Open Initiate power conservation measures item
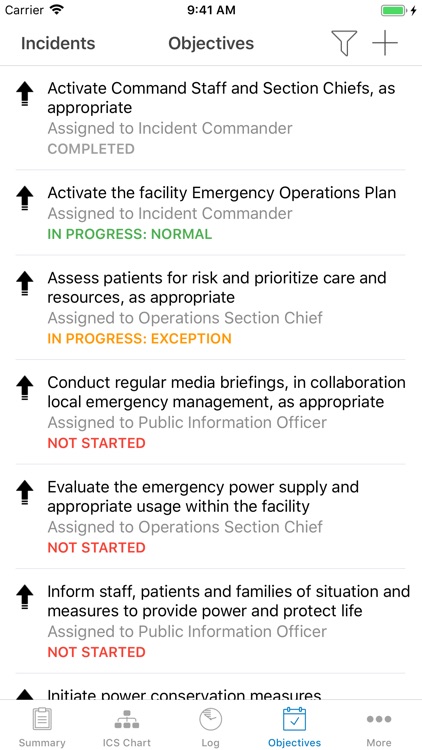This screenshot has width=422, height=750. 211,687
